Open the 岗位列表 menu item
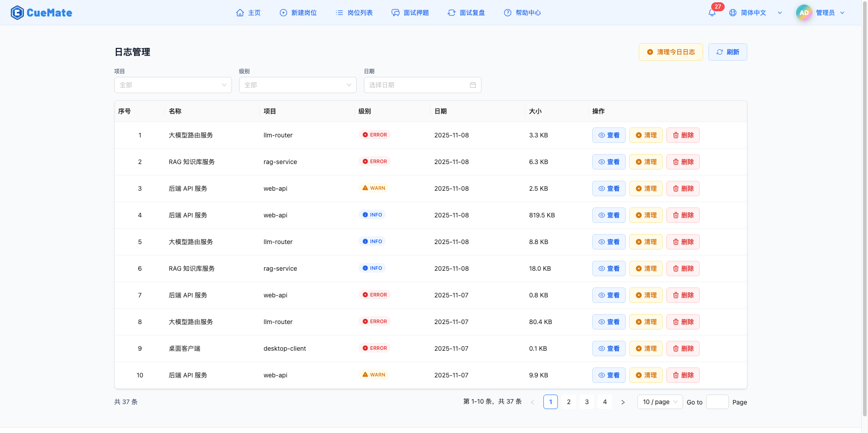This screenshot has width=868, height=433. 354,13
